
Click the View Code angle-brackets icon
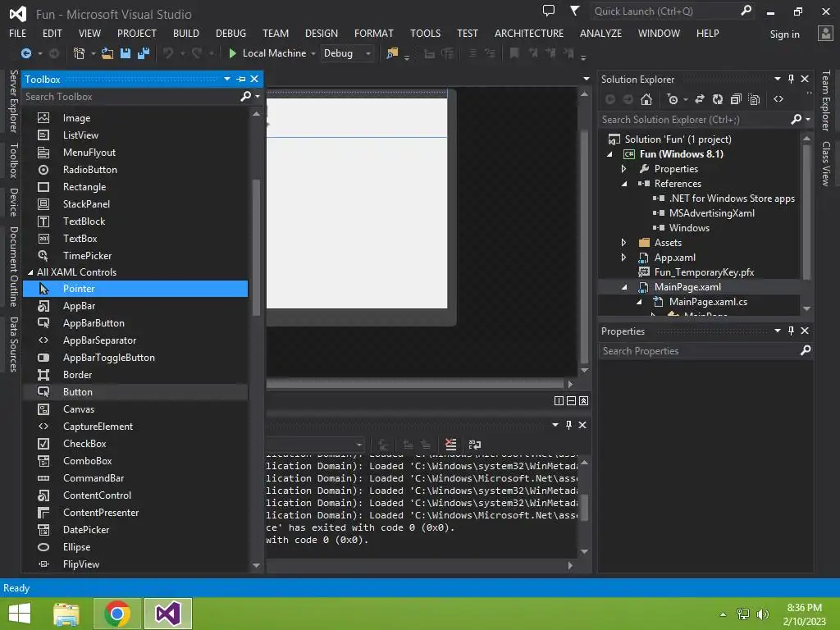(x=778, y=99)
